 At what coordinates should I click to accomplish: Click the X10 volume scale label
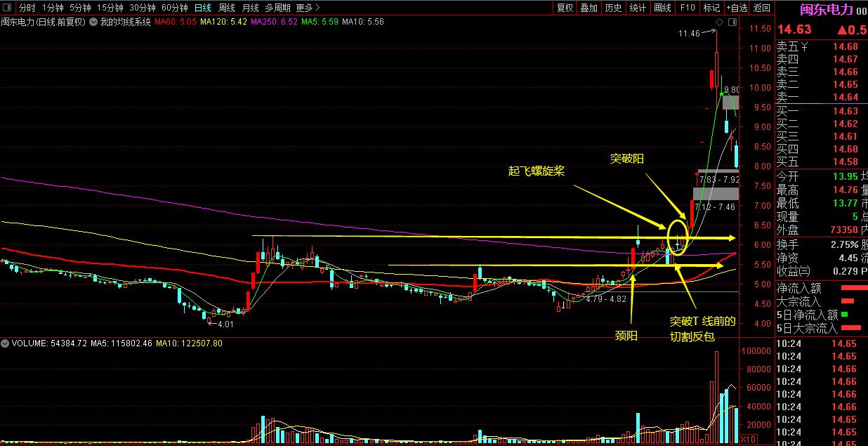749,440
